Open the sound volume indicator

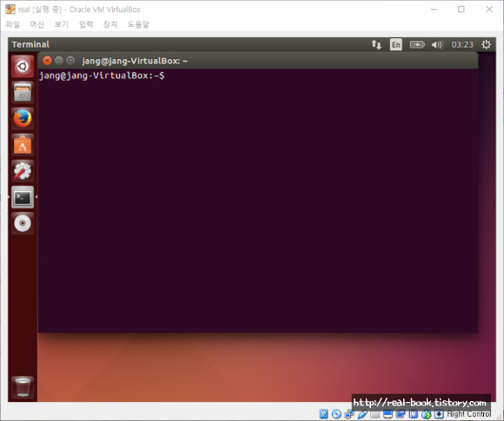pyautogui.click(x=437, y=44)
